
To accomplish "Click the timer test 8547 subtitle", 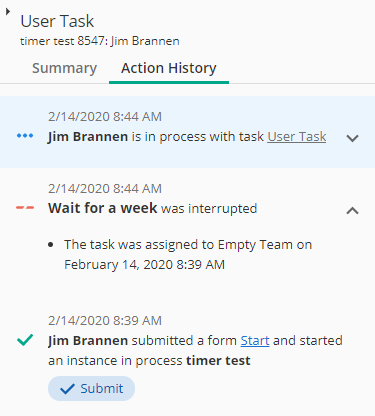I will 100,41.
